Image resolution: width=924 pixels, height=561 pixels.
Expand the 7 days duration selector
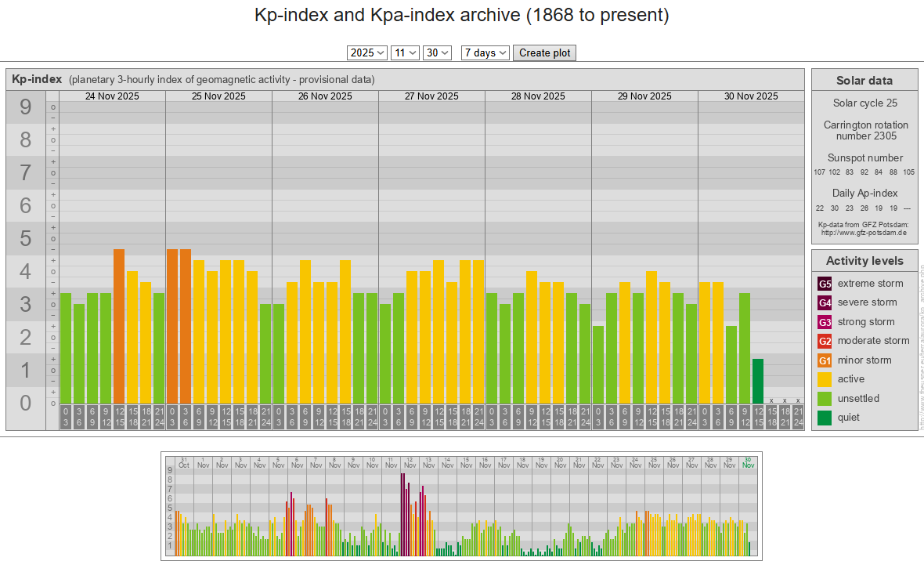485,52
